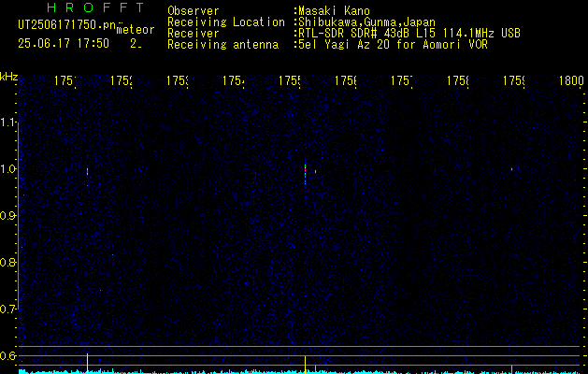
Task: Click the 'Receiver' field label
Action: click(x=194, y=34)
